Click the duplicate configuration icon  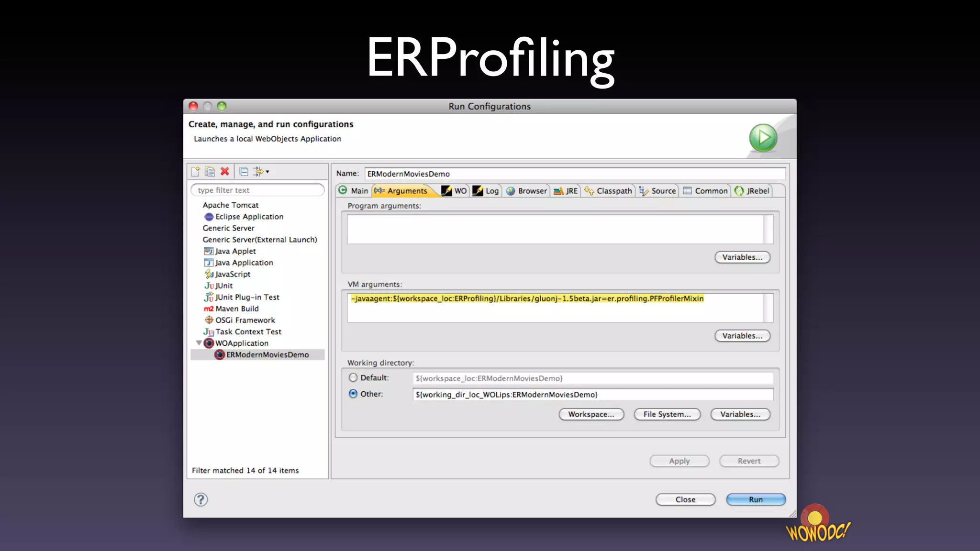[x=210, y=171]
